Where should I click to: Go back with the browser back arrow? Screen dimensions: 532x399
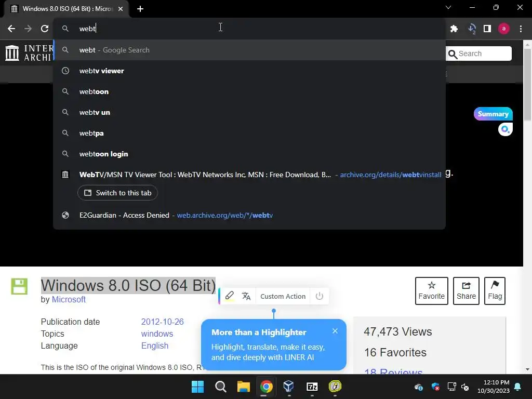click(11, 29)
